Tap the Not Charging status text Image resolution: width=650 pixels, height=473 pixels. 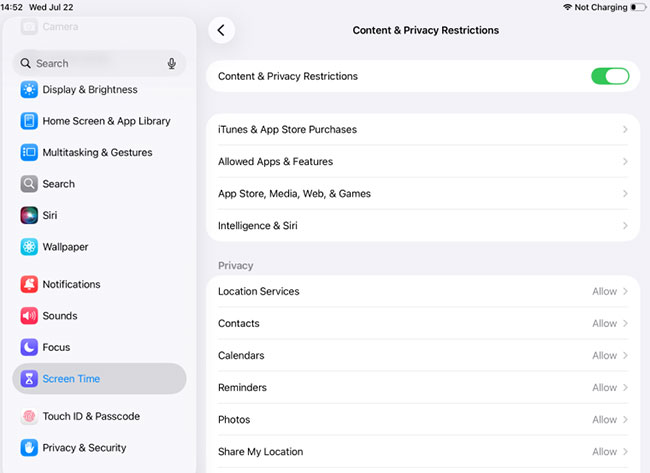point(601,7)
